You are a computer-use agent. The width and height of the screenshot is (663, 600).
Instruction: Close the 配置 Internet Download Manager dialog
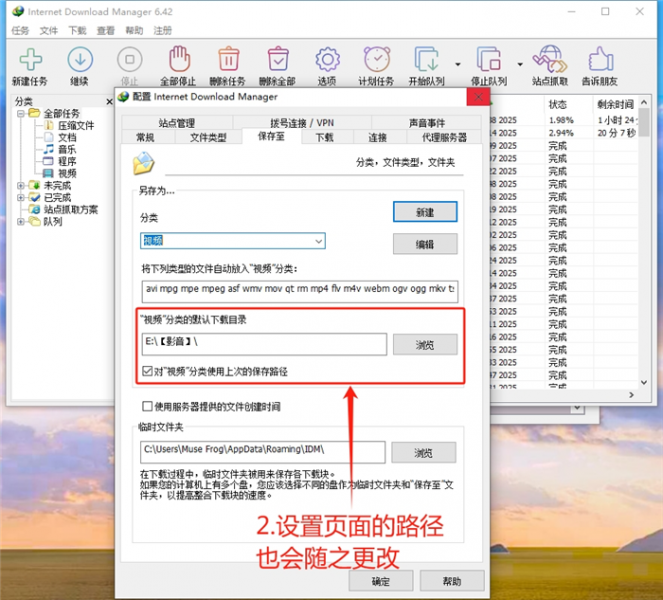click(478, 97)
